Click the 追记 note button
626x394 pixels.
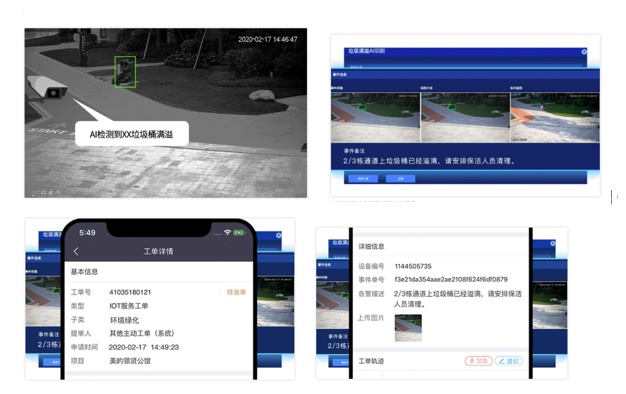(x=509, y=361)
